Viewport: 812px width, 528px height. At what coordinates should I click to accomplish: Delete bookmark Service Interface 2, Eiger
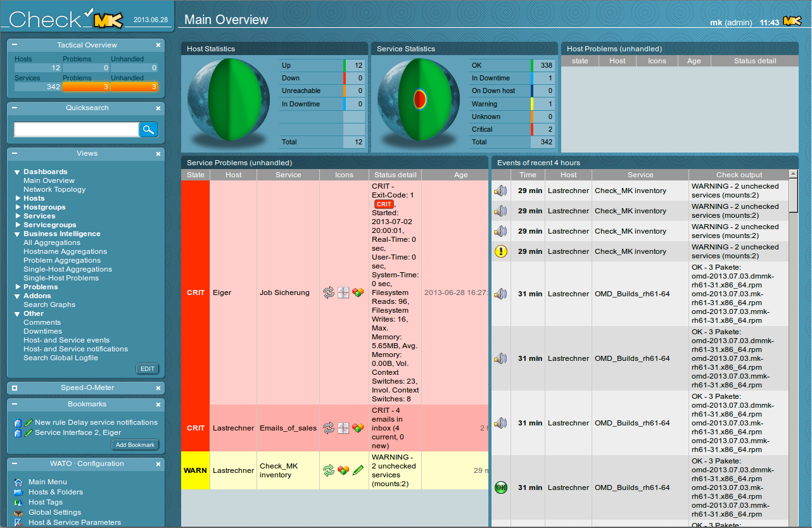point(18,432)
